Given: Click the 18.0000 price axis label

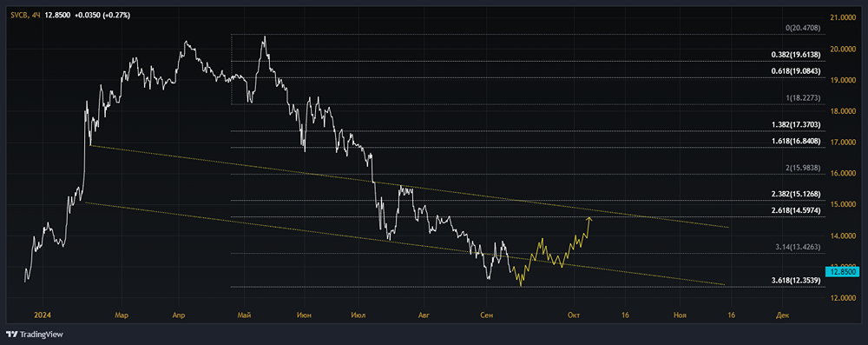Looking at the screenshot, I should [844, 111].
